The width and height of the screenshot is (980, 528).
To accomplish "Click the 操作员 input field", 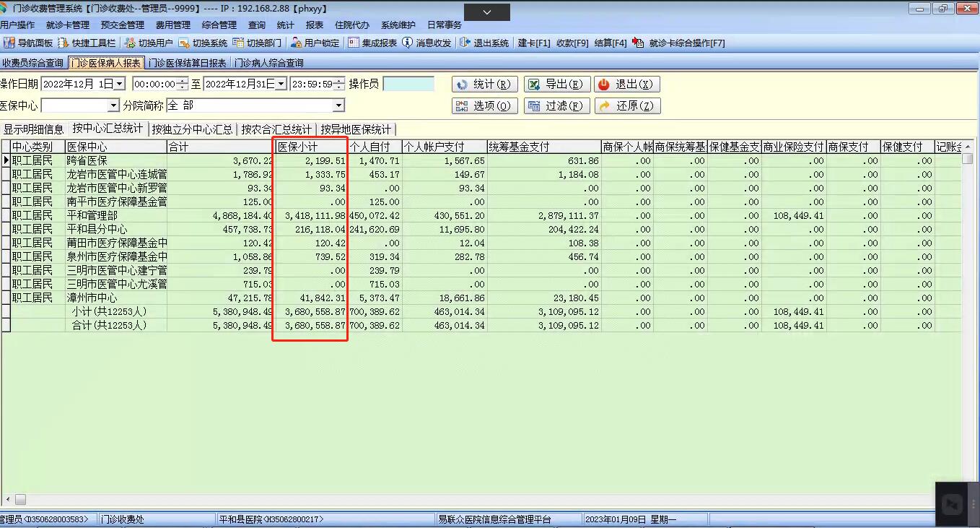I will (x=408, y=85).
